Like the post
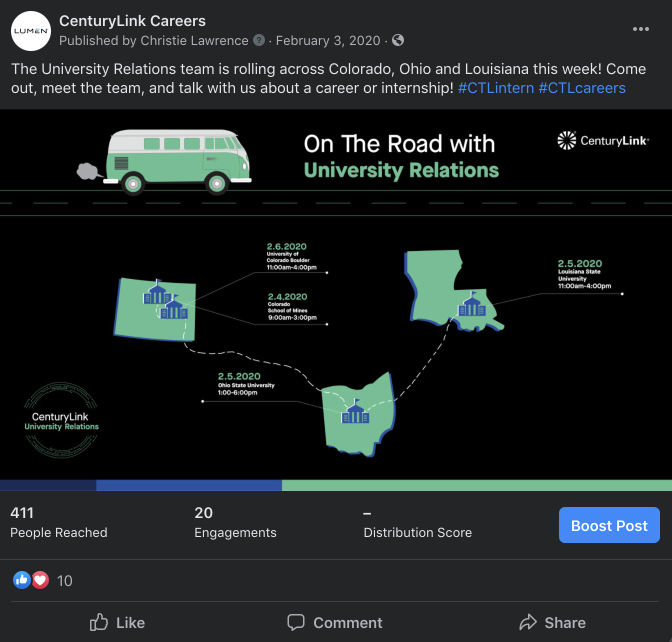 point(117,622)
